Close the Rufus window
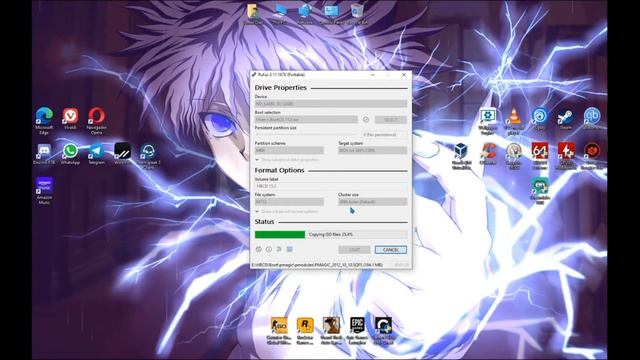640x360 pixels. click(404, 75)
